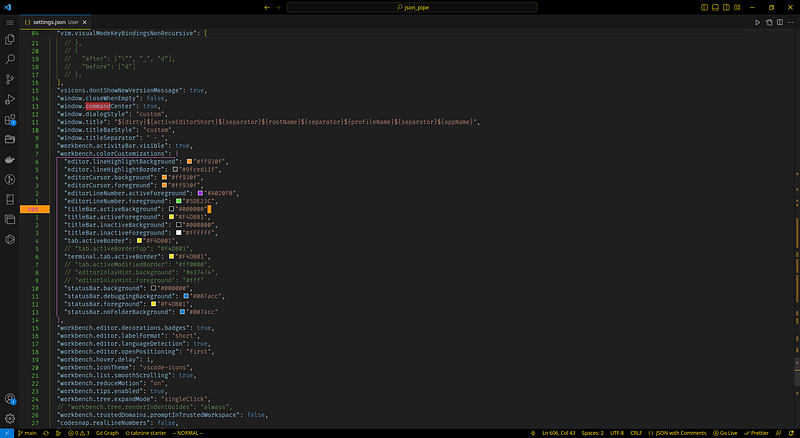800x438 pixels.
Task: Click the Run play icon in editor toolbar
Action: 757,22
